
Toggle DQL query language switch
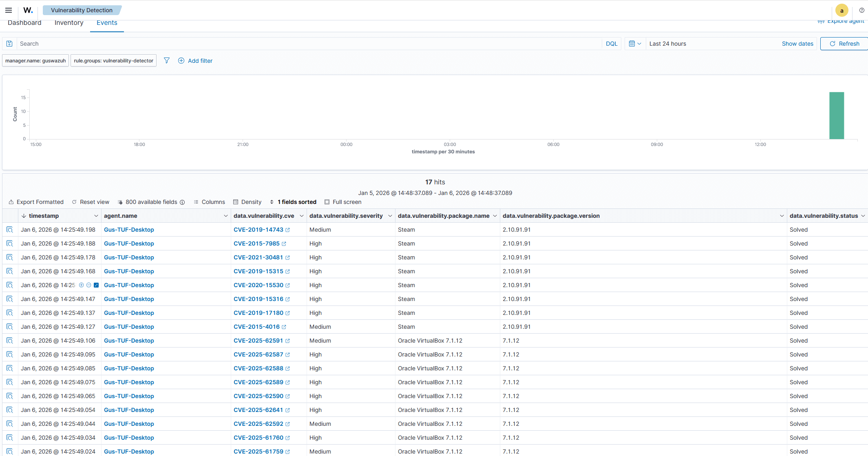[611, 44]
